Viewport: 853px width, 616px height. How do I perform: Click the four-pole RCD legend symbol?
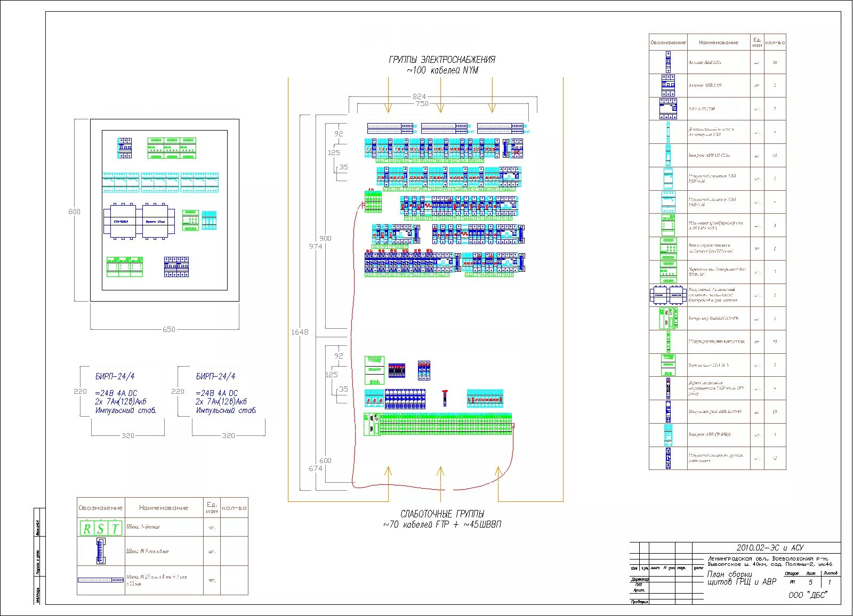668,109
